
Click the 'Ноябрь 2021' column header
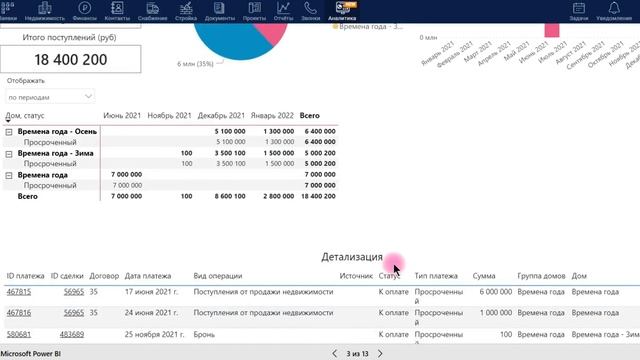coord(169,116)
